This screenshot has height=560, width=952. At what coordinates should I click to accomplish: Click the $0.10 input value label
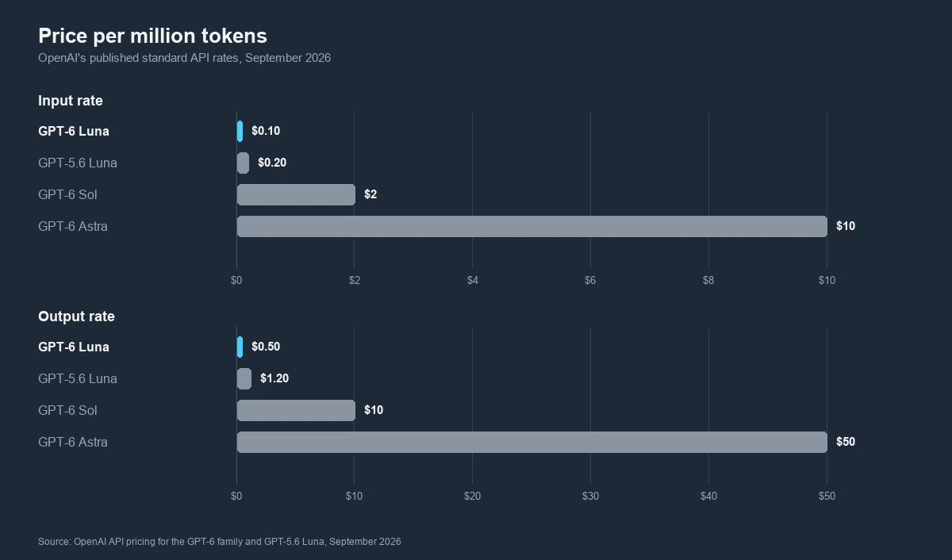(x=266, y=131)
